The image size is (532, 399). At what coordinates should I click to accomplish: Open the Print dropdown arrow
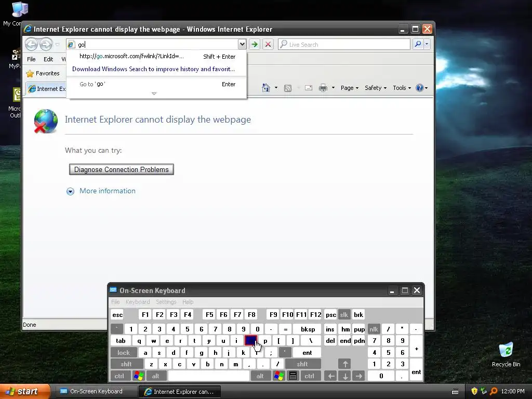[x=333, y=88]
